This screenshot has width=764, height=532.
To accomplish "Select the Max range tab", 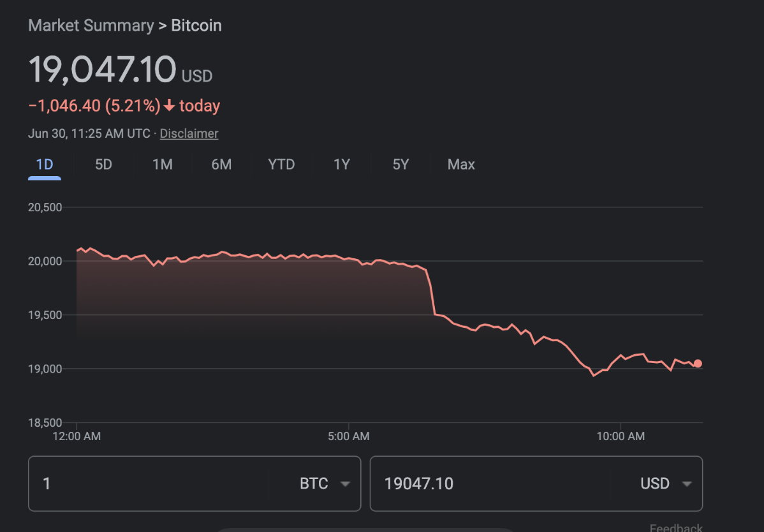I will tap(461, 165).
